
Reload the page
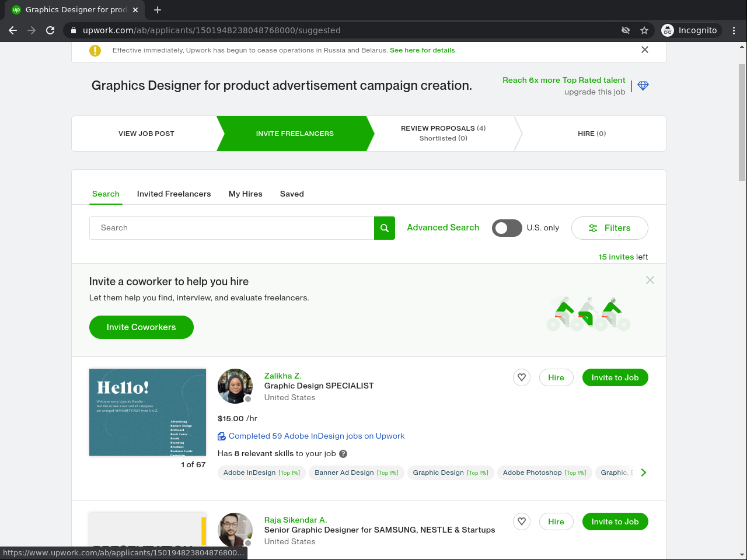click(x=50, y=30)
